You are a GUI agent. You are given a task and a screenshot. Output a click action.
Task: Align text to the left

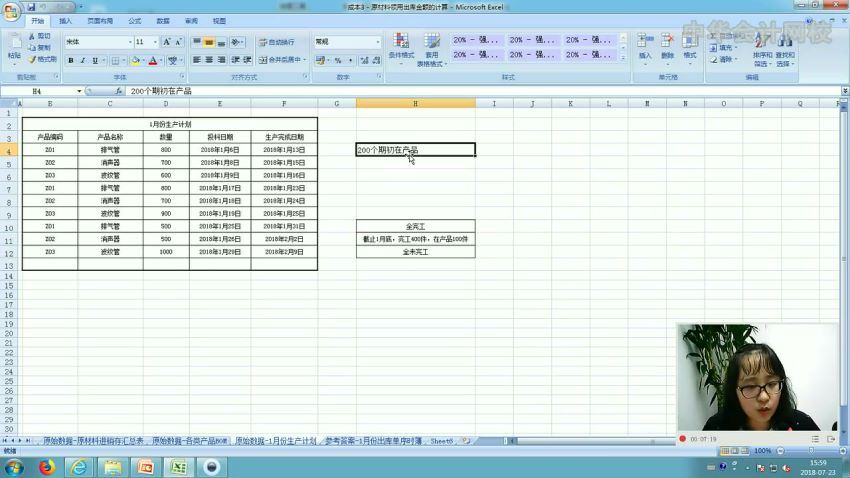coord(197,60)
